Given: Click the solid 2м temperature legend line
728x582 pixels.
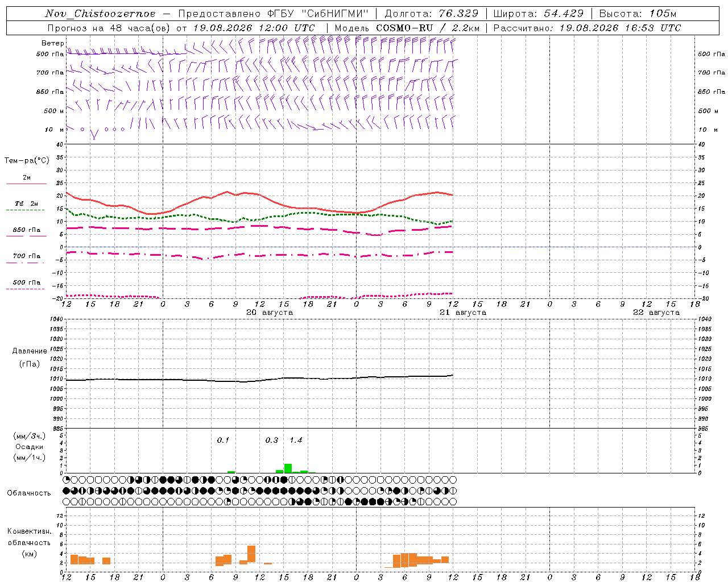Looking at the screenshot, I should pos(26,184).
